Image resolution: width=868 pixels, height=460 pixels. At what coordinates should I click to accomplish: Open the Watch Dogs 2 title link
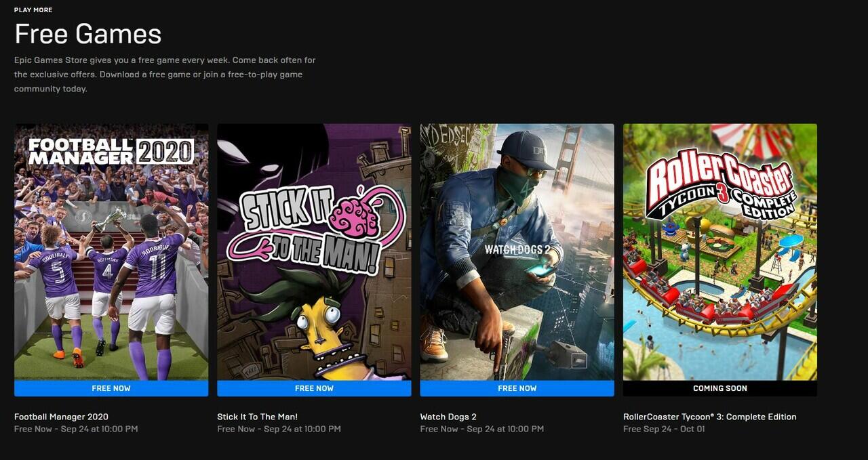click(x=448, y=417)
